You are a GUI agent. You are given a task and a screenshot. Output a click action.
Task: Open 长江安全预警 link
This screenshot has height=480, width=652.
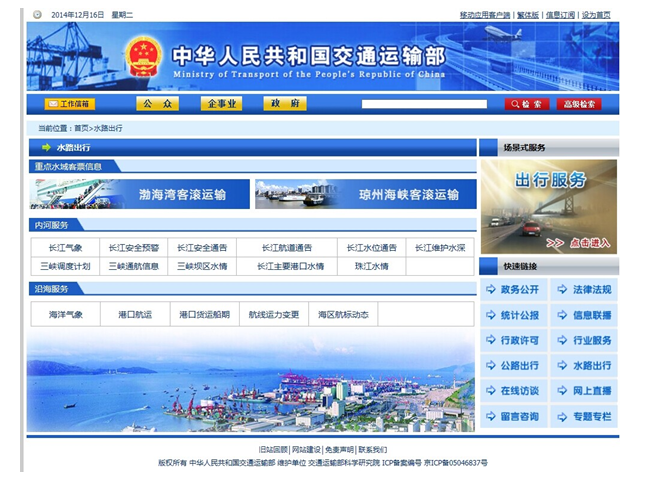pos(133,248)
